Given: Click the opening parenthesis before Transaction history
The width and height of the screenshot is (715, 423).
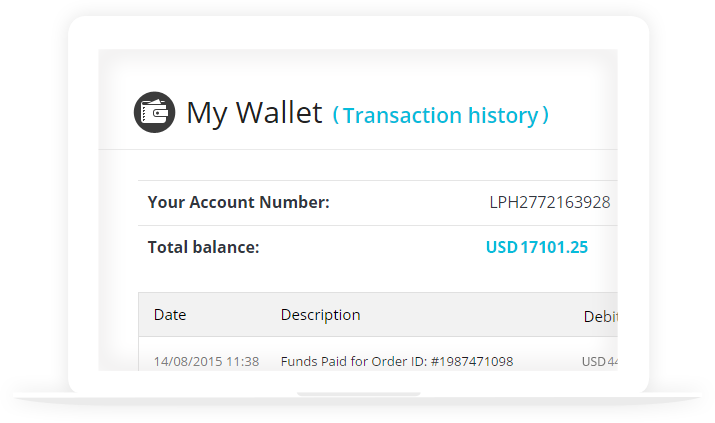Looking at the screenshot, I should (336, 115).
